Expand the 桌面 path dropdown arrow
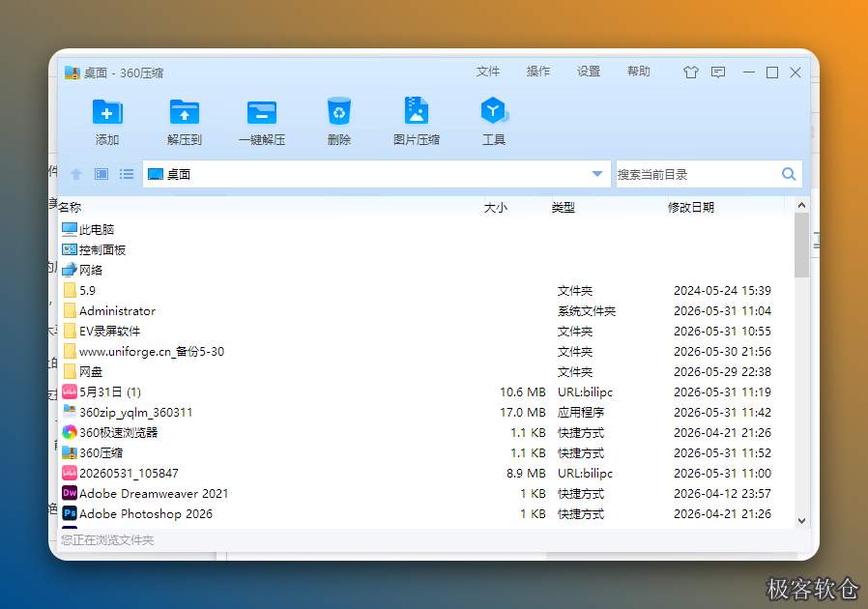Screen dimensions: 868x609 point(596,174)
